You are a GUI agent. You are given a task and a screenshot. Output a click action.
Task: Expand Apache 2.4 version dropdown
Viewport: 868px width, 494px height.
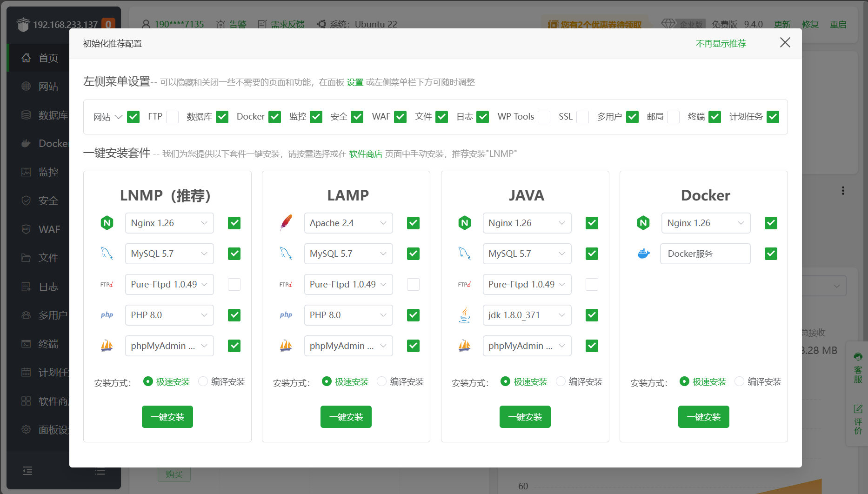pos(348,223)
